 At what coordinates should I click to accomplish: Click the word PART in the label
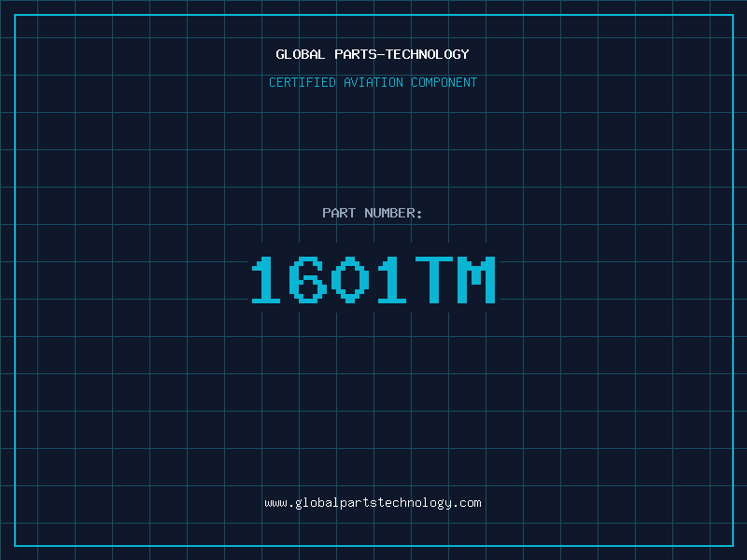pyautogui.click(x=339, y=213)
